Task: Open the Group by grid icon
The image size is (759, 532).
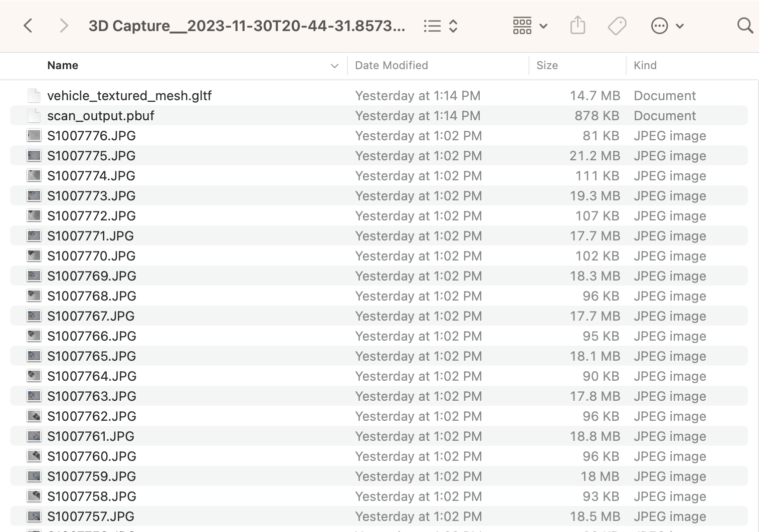Action: pos(522,26)
